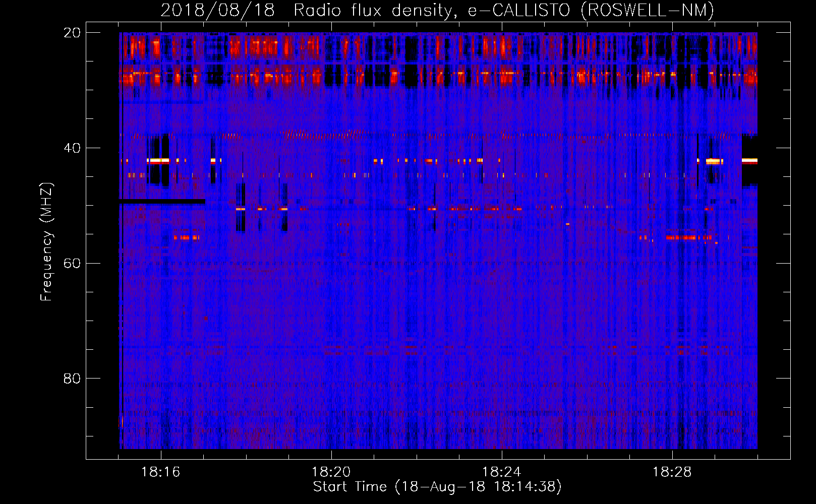Click the time tick label 18:16
Screen dimensions: 816x504
[x=161, y=472]
